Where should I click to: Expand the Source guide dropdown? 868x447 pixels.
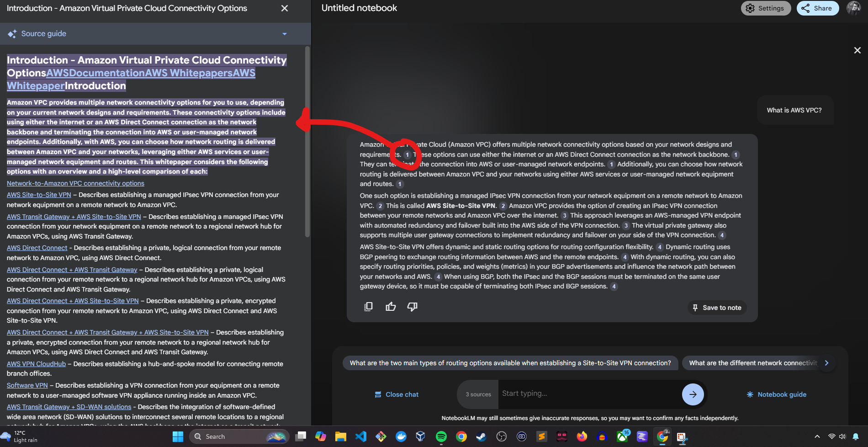coord(285,34)
